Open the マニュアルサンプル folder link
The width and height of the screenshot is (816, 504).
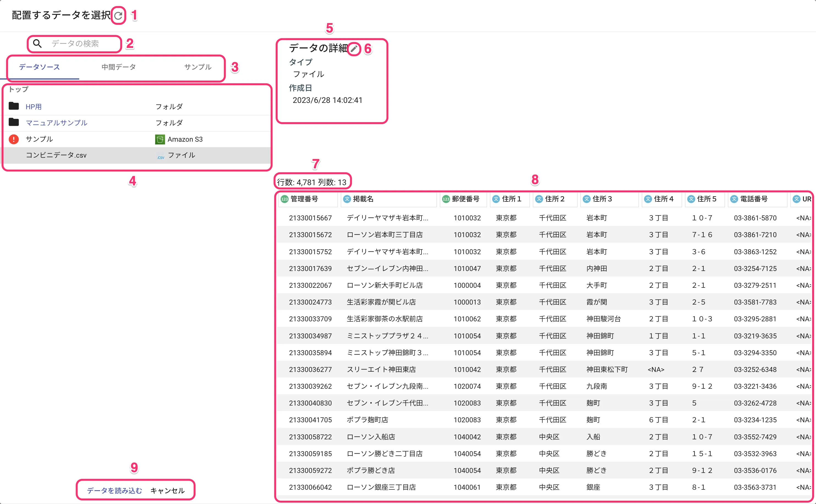tap(57, 123)
